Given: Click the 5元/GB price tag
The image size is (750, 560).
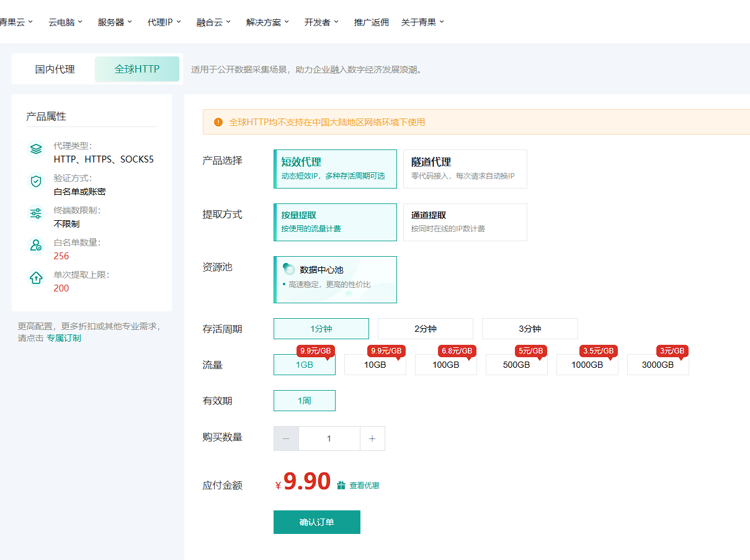Looking at the screenshot, I should coord(531,351).
